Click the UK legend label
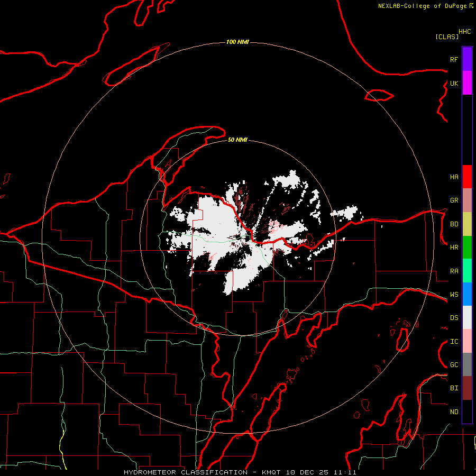 (454, 83)
